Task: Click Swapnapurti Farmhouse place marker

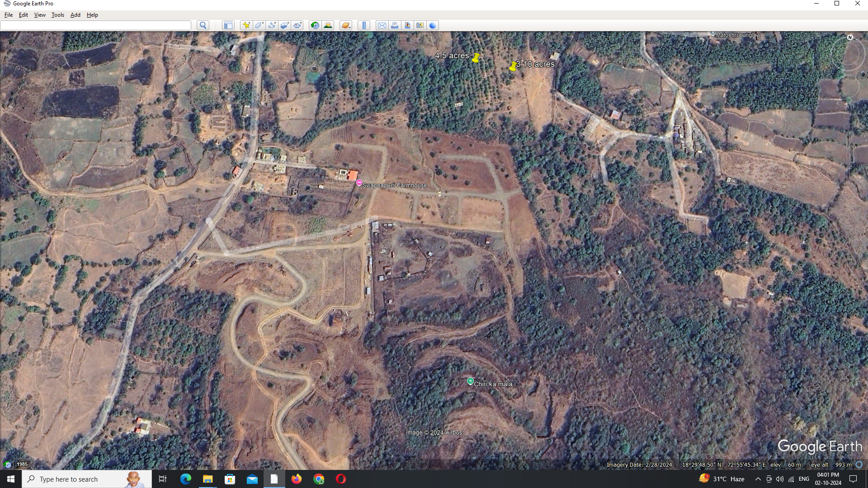Action: pyautogui.click(x=359, y=183)
